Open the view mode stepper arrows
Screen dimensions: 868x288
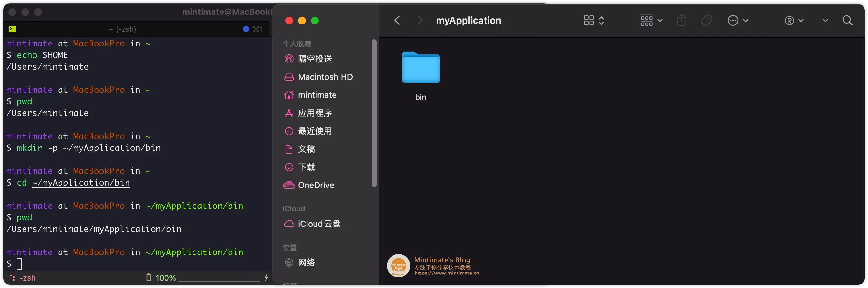pos(601,21)
